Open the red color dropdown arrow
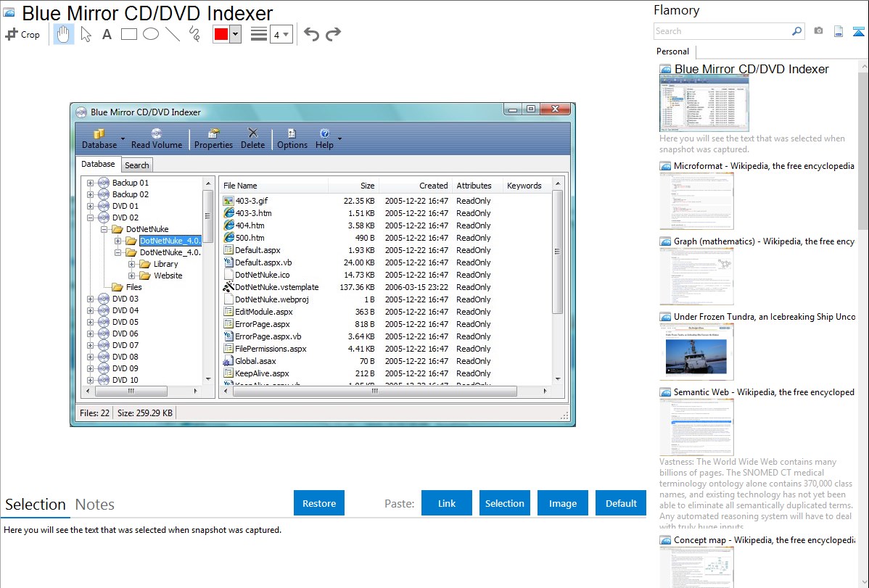The image size is (869, 588). click(x=235, y=34)
